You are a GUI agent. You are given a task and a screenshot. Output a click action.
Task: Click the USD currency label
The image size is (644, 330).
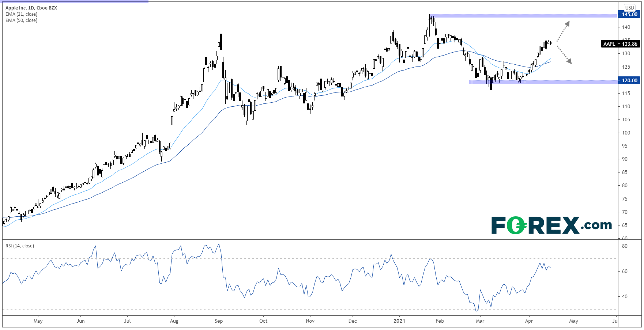[x=630, y=7]
